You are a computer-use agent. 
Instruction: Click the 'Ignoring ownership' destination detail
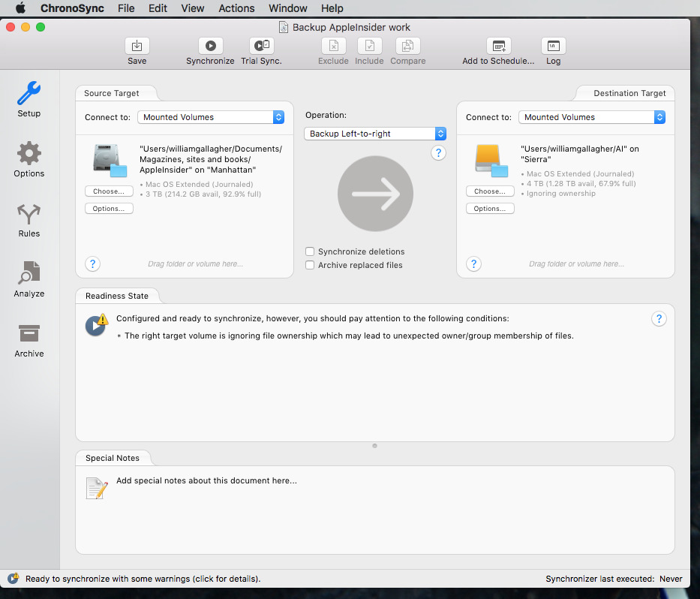560,194
